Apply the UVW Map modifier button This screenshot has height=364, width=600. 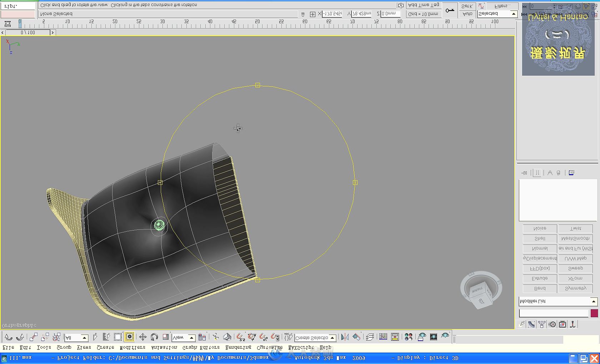[x=575, y=259]
